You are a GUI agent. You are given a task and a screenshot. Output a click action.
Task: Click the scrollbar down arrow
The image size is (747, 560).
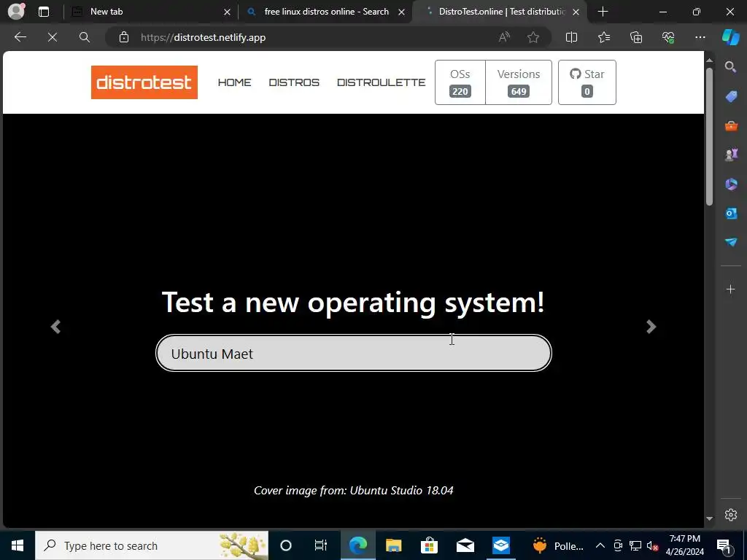tap(709, 518)
